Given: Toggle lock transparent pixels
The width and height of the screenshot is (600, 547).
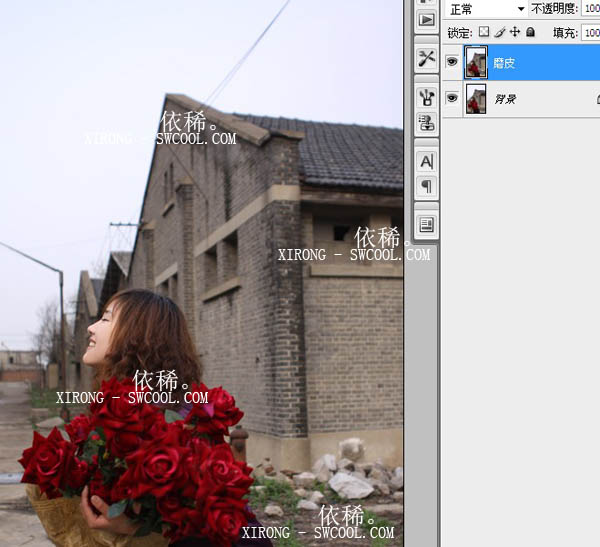Looking at the screenshot, I should pos(484,32).
